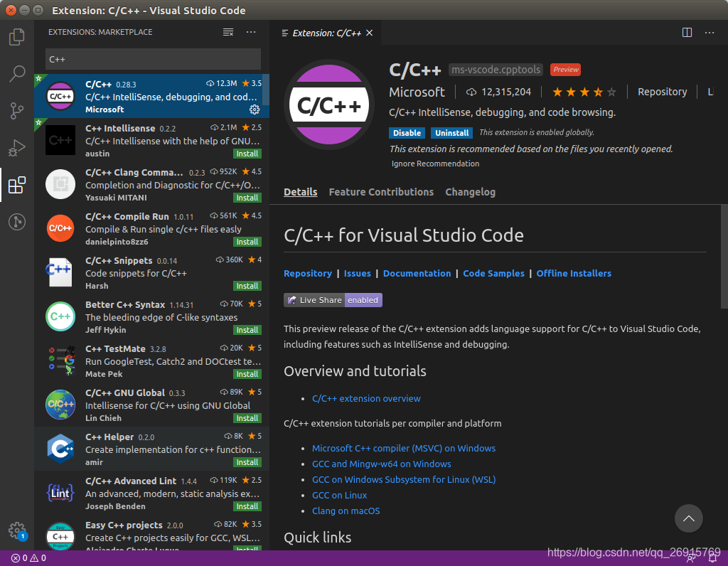Open editor more actions menu
This screenshot has width=728, height=566.
point(710,33)
